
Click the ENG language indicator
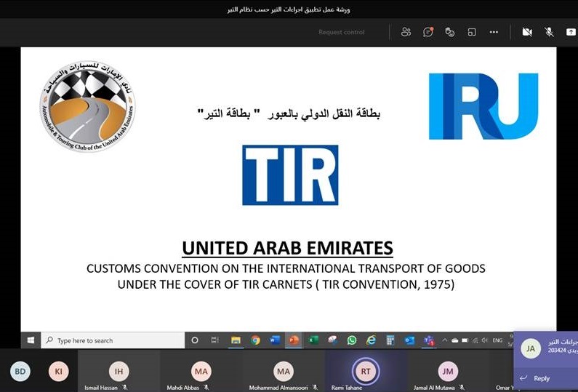497,340
